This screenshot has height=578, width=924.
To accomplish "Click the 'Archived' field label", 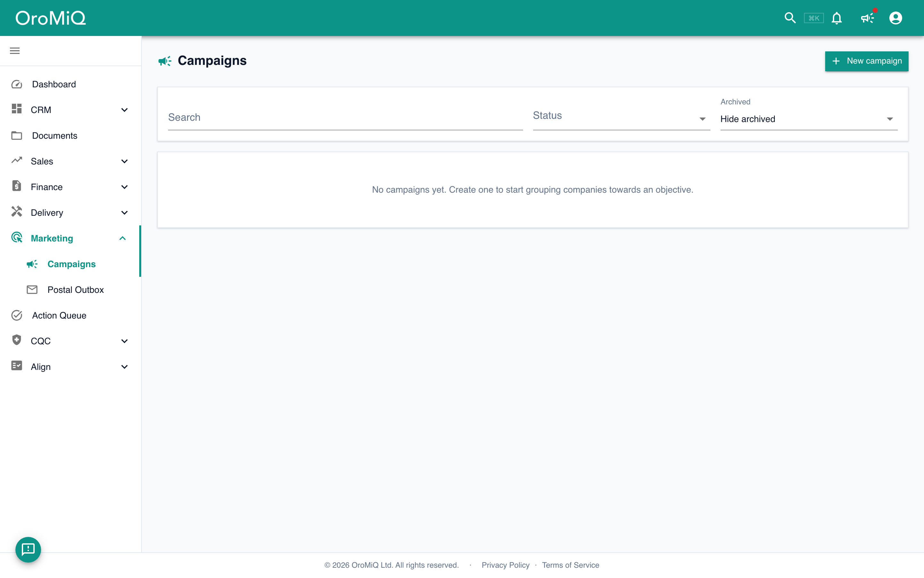I will click(735, 102).
